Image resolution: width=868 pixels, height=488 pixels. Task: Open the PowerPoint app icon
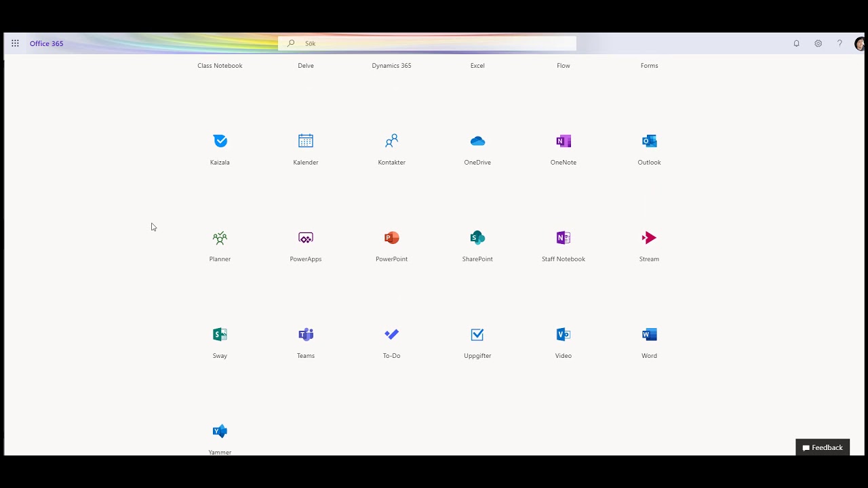point(391,238)
